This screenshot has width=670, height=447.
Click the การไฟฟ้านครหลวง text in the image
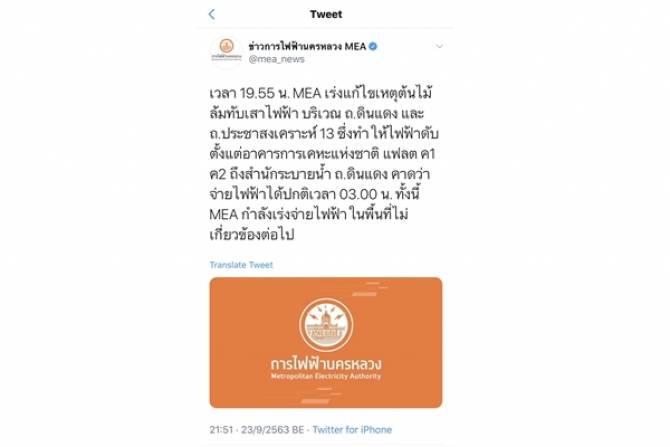(326, 364)
